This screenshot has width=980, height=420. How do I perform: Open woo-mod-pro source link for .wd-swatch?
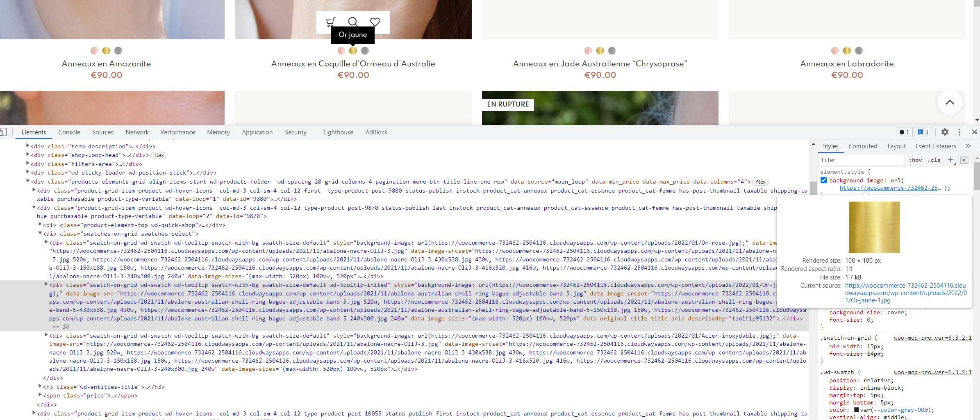pos(932,372)
